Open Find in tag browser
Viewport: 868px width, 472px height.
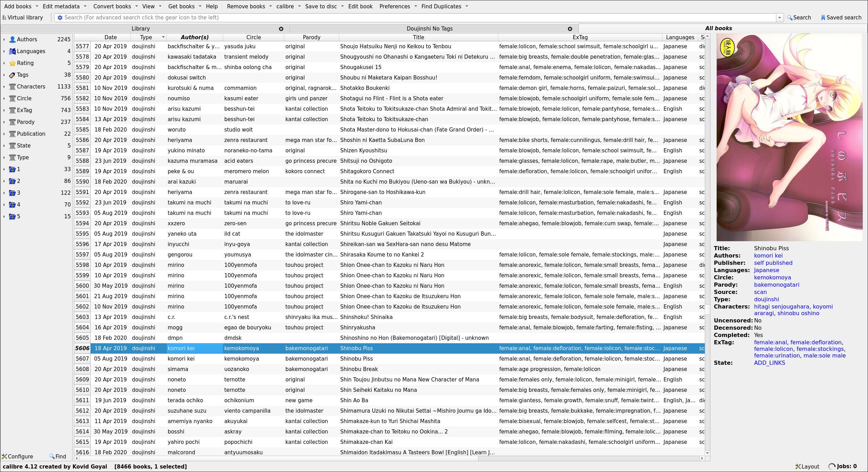pyautogui.click(x=58, y=456)
